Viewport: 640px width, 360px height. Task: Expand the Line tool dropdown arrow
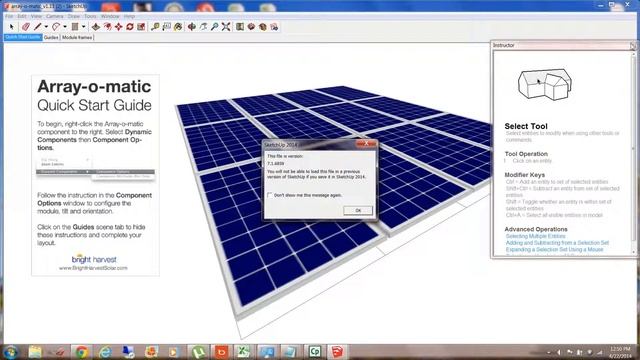point(46,27)
